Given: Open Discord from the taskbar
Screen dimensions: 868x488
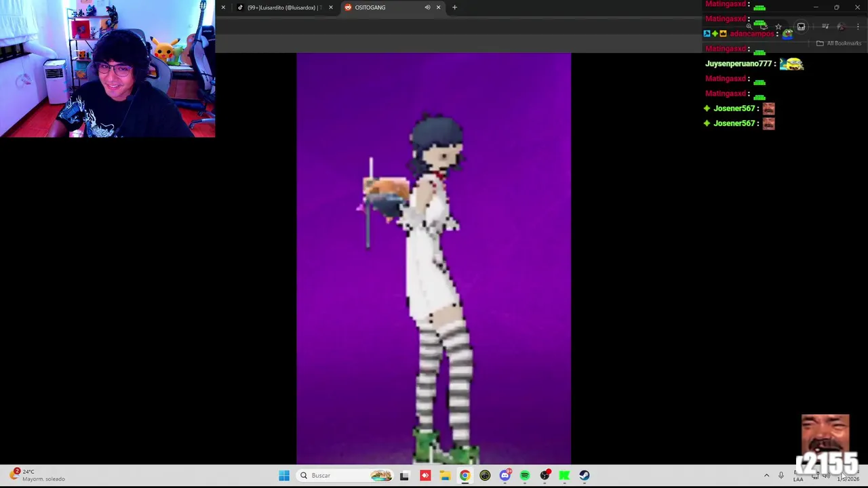Looking at the screenshot, I should coord(505,476).
